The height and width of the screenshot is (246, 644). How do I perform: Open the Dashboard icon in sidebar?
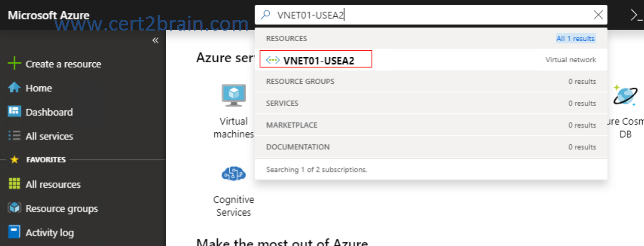[x=14, y=112]
